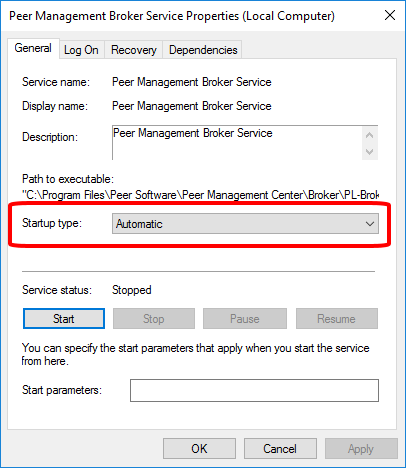Viewport: 406px width, 468px height.
Task: Confirm the dialog with OK
Action: point(199,449)
